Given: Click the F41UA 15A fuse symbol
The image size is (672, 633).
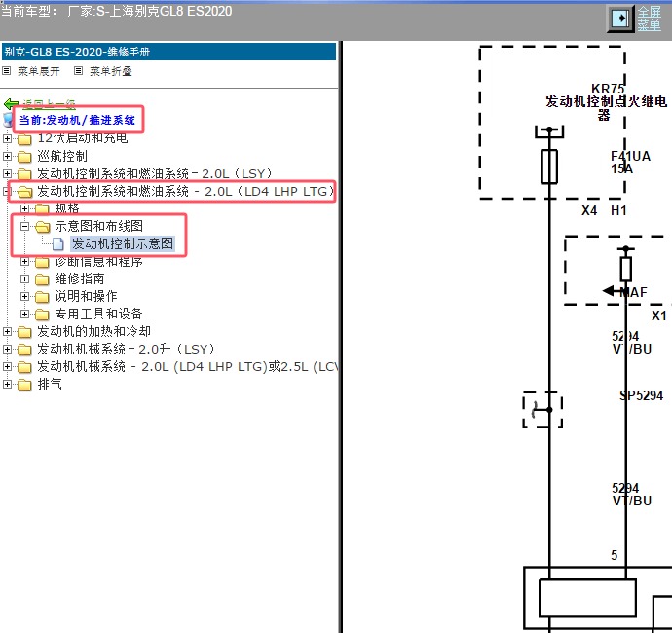Looking at the screenshot, I should pos(549,166).
